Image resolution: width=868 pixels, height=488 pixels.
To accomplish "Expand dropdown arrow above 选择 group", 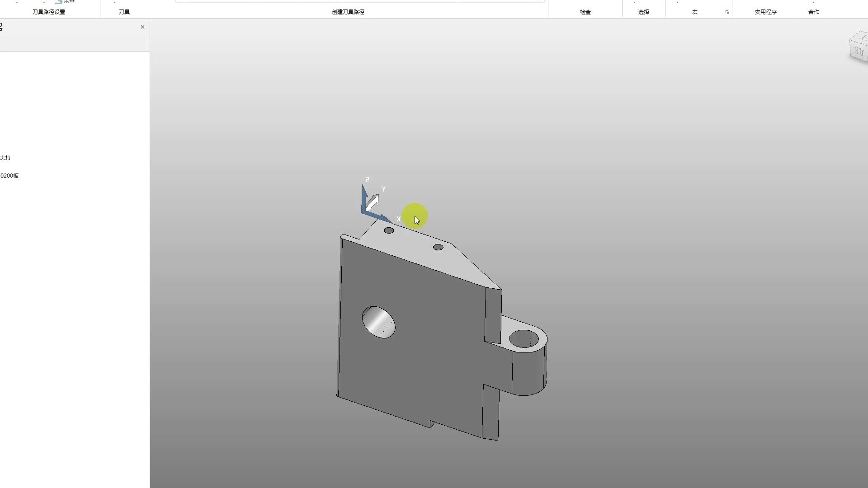I will click(x=634, y=2).
